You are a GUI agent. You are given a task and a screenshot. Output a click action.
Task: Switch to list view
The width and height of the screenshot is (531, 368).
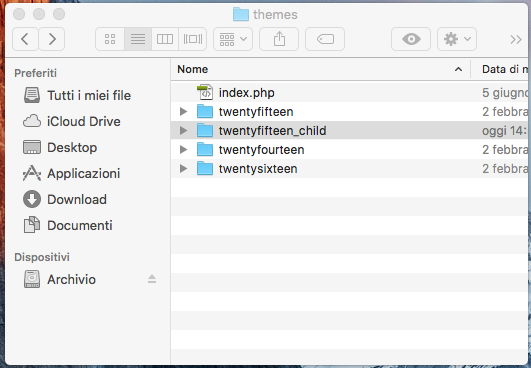[x=138, y=39]
